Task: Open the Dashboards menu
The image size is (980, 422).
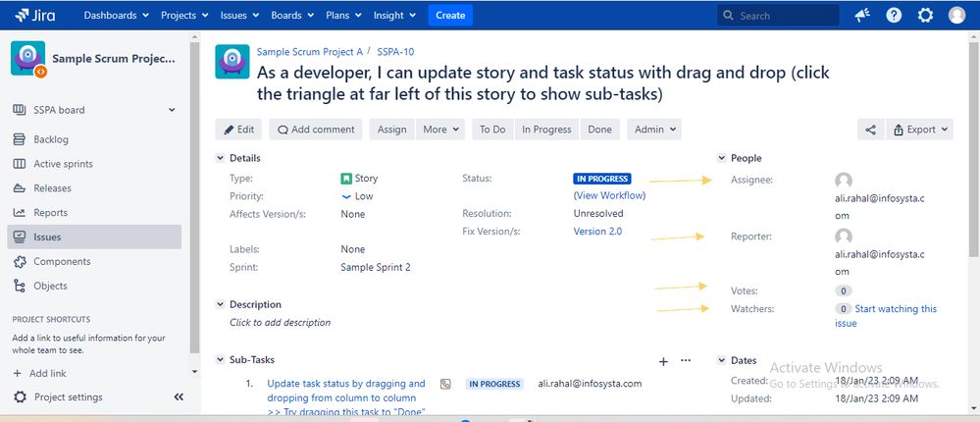Action: click(x=117, y=15)
